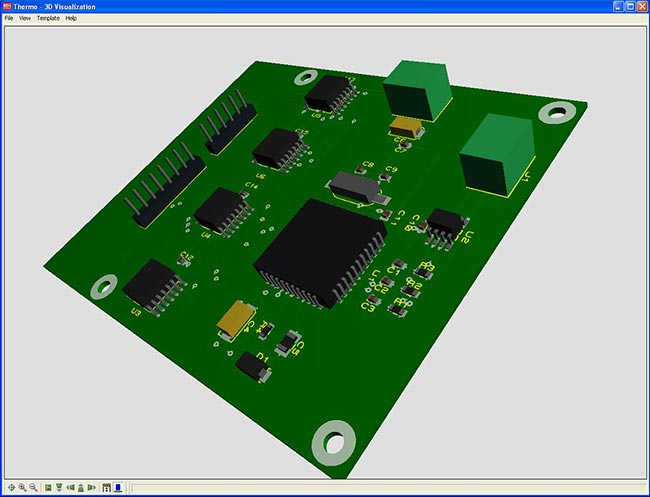This screenshot has height=497, width=650.
Task: Switch to right view icon
Action: pos(91,487)
